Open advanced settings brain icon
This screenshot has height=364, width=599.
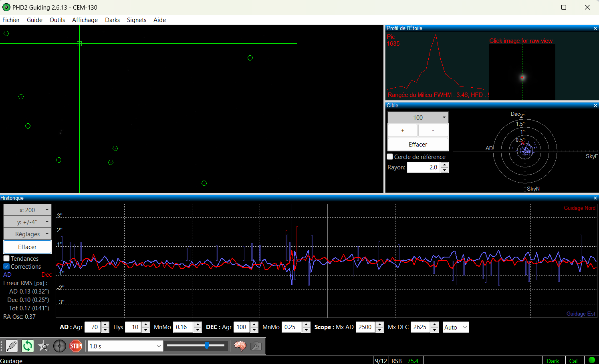240,346
